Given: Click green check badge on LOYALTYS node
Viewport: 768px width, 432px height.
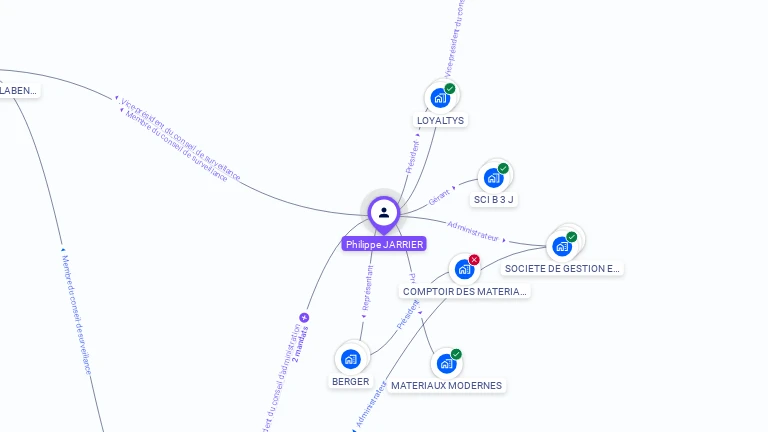Looking at the screenshot, I should (x=450, y=89).
